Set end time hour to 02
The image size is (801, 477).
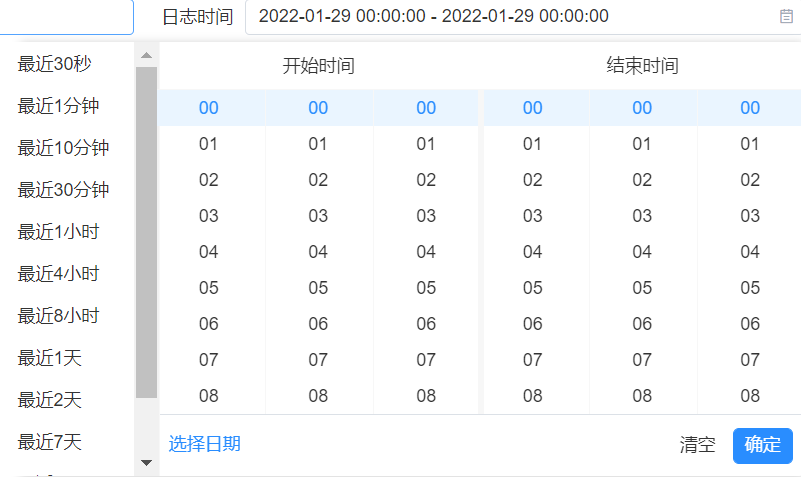(533, 180)
